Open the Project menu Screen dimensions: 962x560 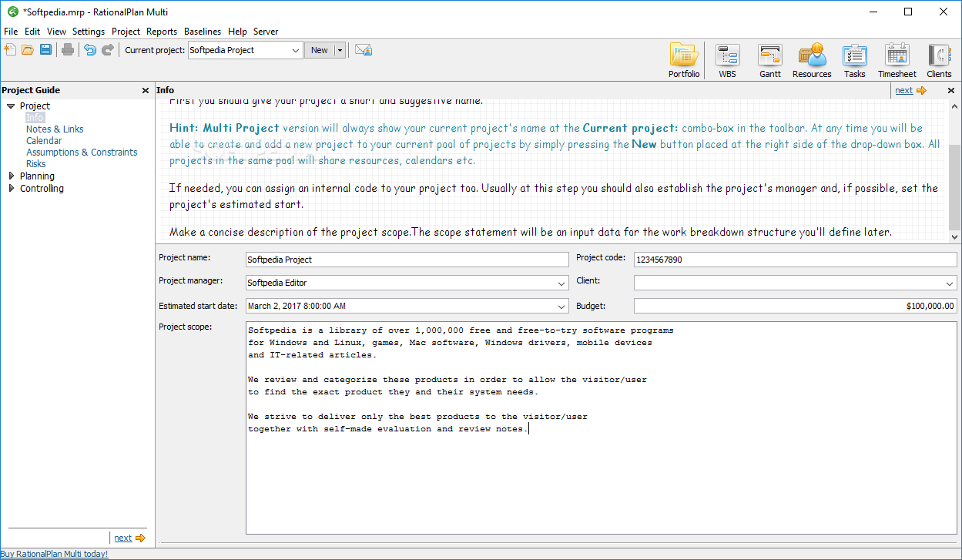coord(126,32)
